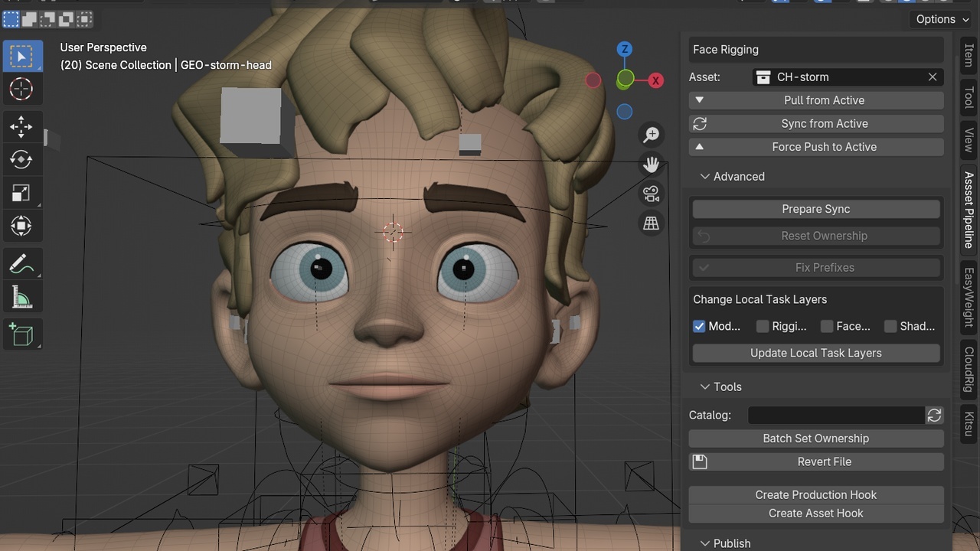Enable the Rigging task layer checkbox
The image size is (980, 551).
pos(763,326)
